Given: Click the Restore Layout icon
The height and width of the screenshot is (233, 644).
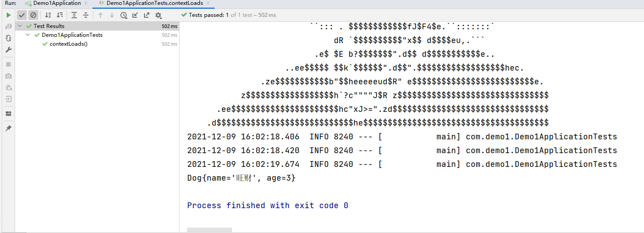Looking at the screenshot, I should (x=8, y=114).
